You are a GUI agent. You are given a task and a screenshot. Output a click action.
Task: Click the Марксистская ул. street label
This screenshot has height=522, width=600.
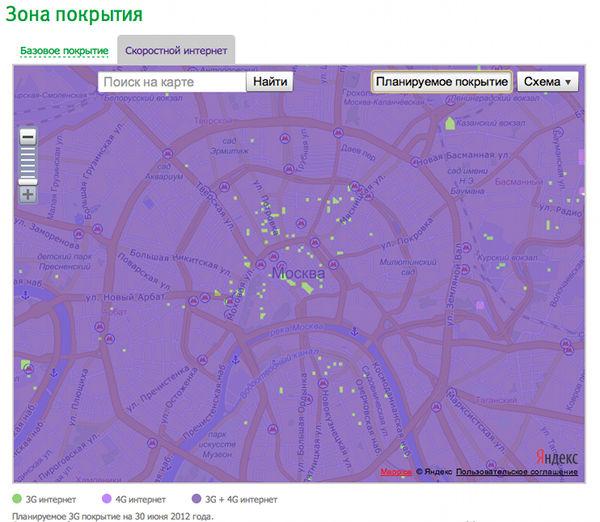coord(476,422)
